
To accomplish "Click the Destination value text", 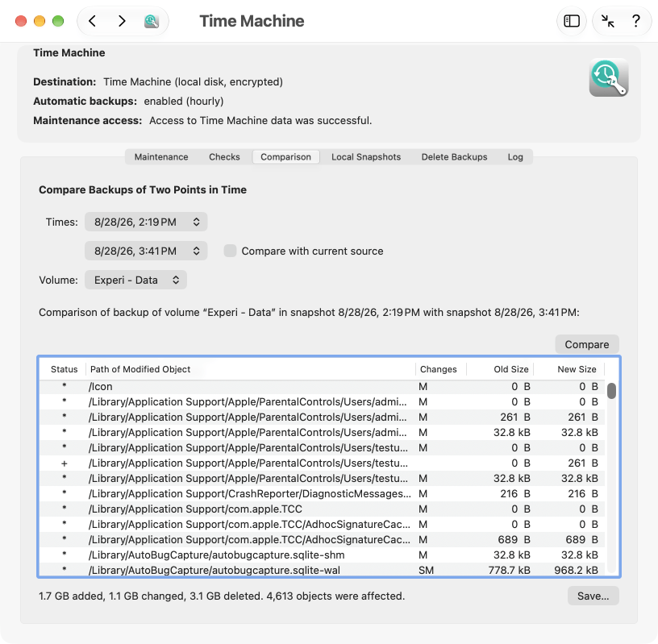I will 193,82.
